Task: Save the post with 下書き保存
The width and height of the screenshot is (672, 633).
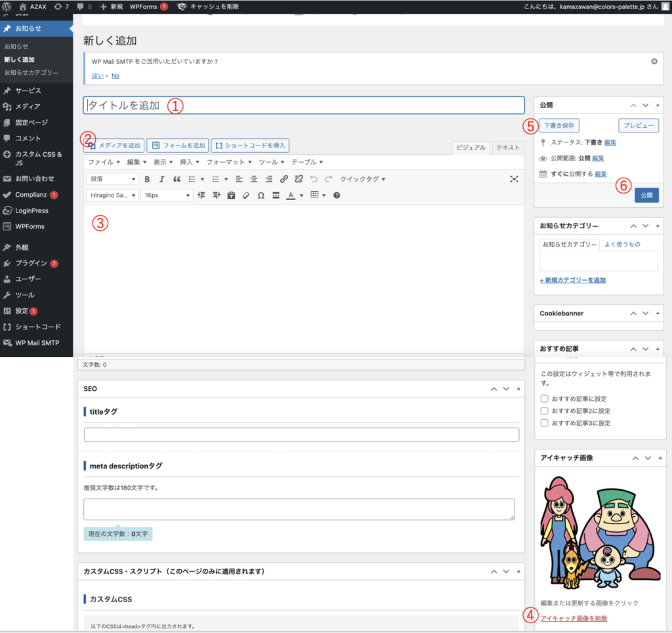Action: [559, 125]
